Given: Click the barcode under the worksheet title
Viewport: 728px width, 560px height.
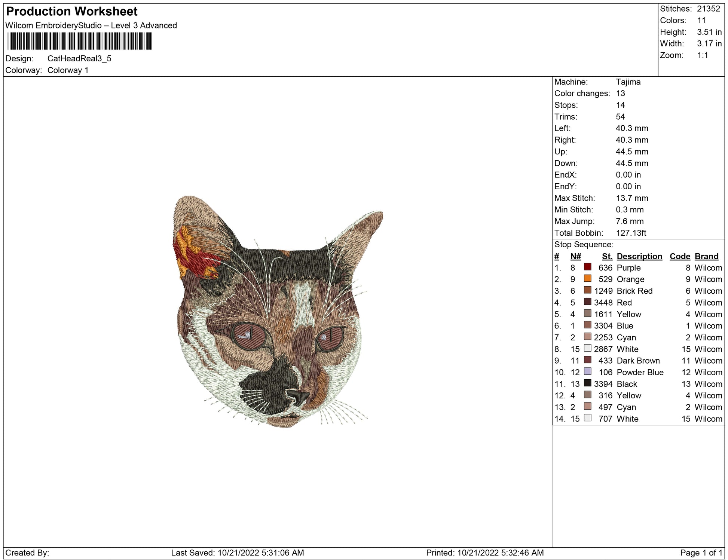Looking at the screenshot, I should point(80,41).
